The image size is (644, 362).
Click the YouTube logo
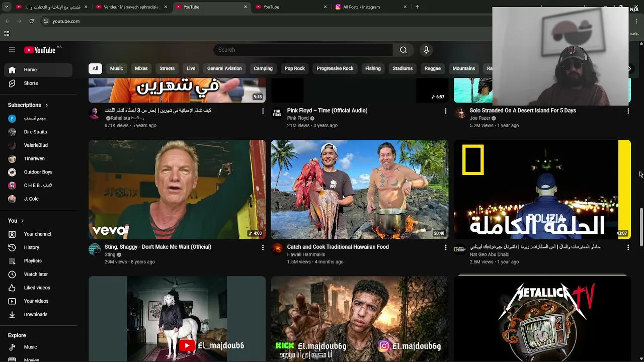[39, 50]
